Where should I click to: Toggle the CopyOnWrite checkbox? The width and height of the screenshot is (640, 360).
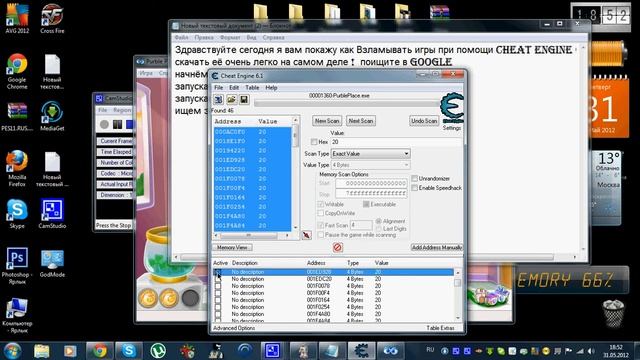(320, 213)
